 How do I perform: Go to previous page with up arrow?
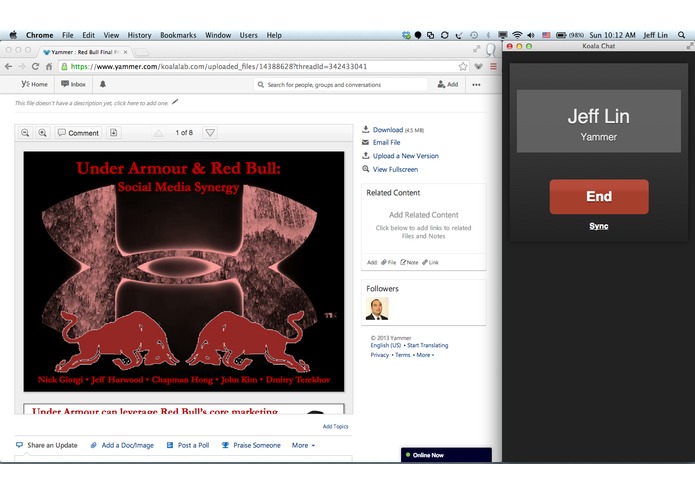pos(158,133)
